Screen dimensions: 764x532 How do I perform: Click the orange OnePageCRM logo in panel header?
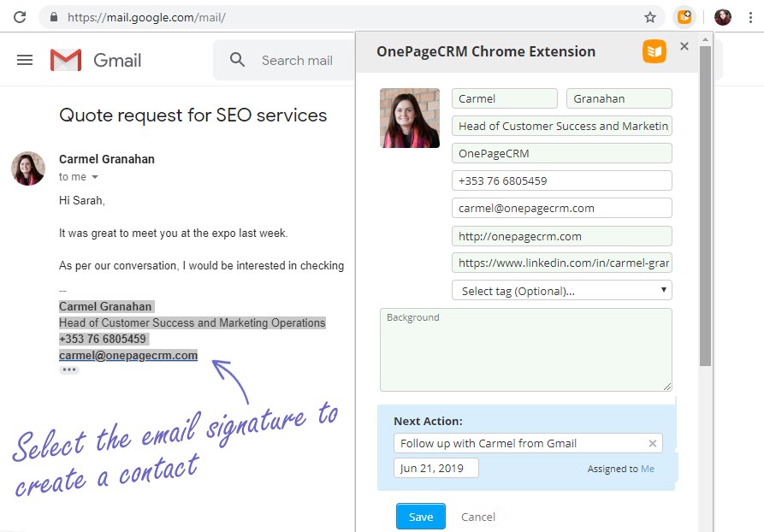654,51
